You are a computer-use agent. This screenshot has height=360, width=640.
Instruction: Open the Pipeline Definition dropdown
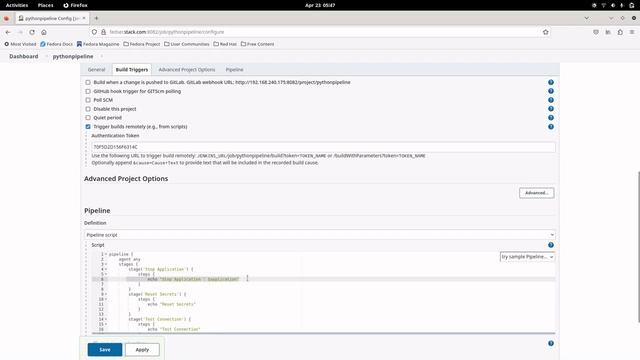coord(320,235)
